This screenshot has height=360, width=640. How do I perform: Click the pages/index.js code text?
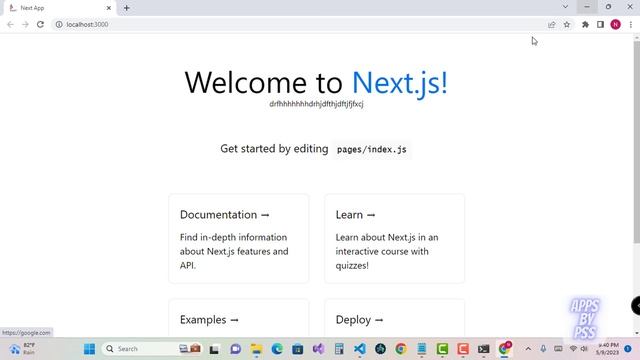point(371,149)
